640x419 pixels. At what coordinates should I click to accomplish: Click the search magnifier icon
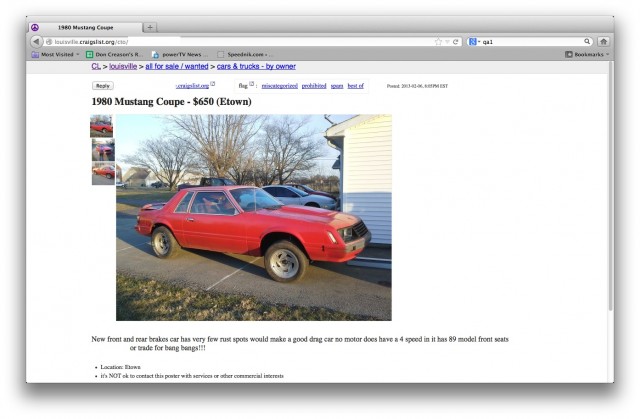click(x=587, y=41)
